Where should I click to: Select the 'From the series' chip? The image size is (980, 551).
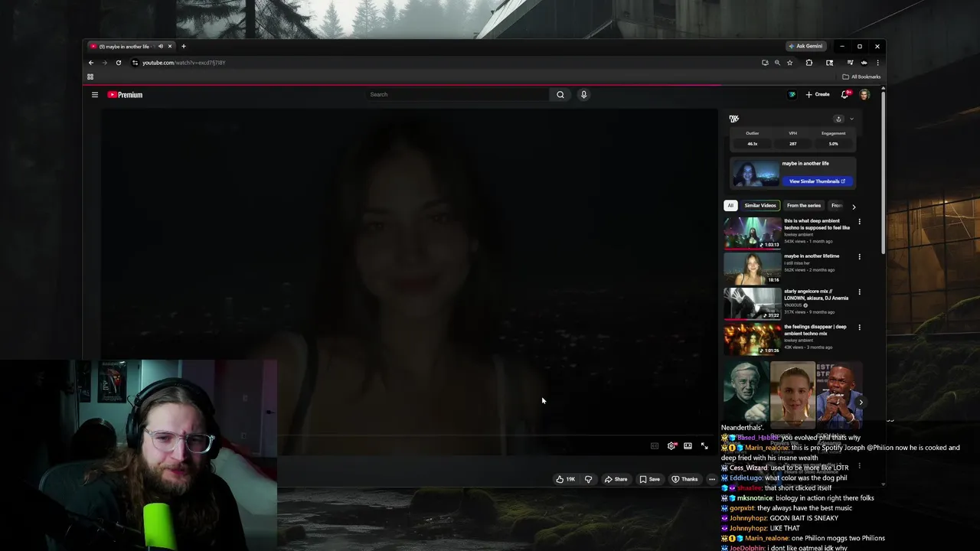pyautogui.click(x=804, y=205)
